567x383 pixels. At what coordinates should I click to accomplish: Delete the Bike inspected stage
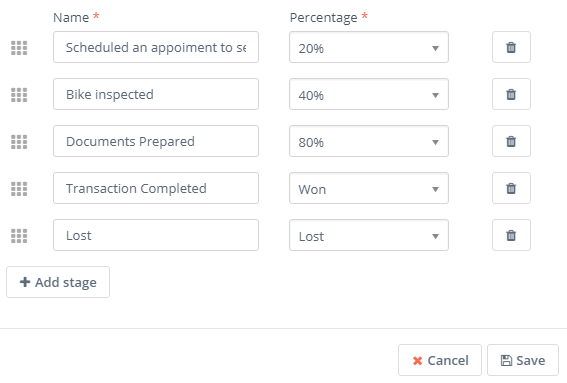tap(511, 94)
